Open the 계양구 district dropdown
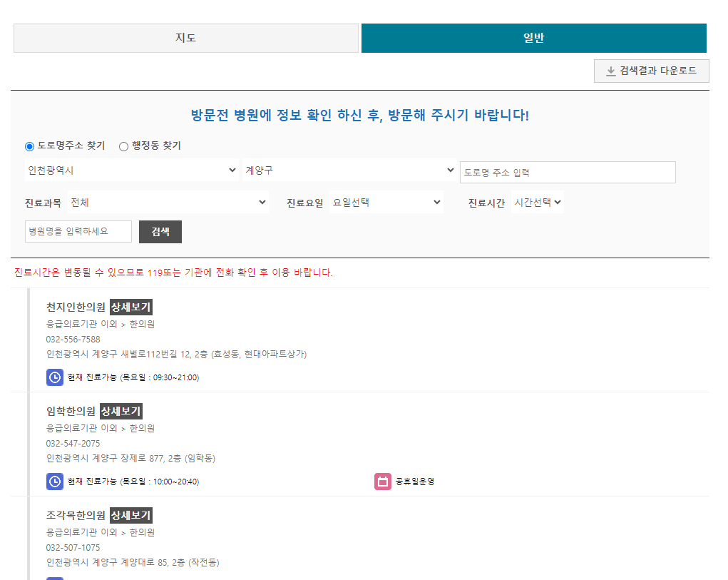This screenshot has width=728, height=580. tap(349, 171)
